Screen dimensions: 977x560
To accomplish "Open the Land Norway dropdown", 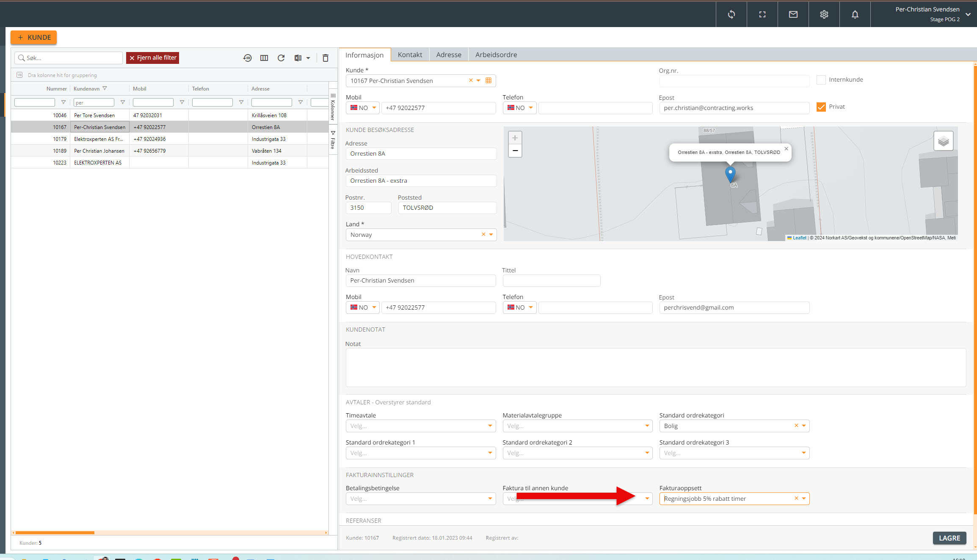I will click(491, 234).
